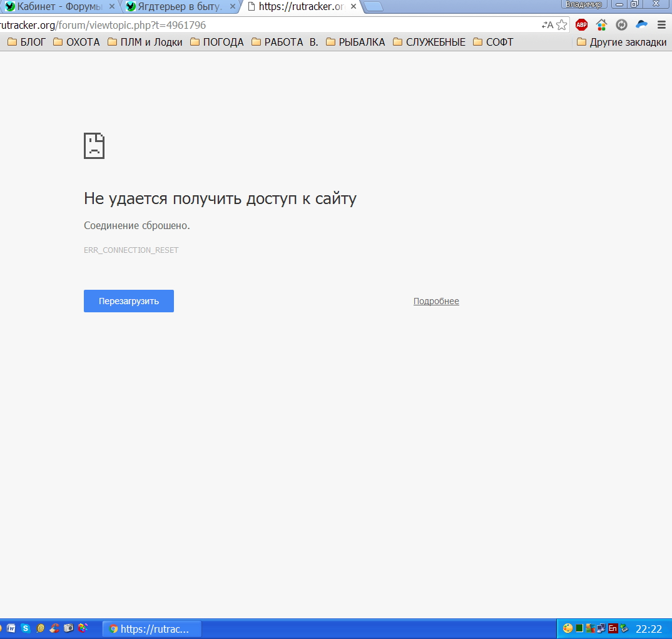Switch to the Ягдтерьер в быту tab
The width and height of the screenshot is (672, 639).
176,7
